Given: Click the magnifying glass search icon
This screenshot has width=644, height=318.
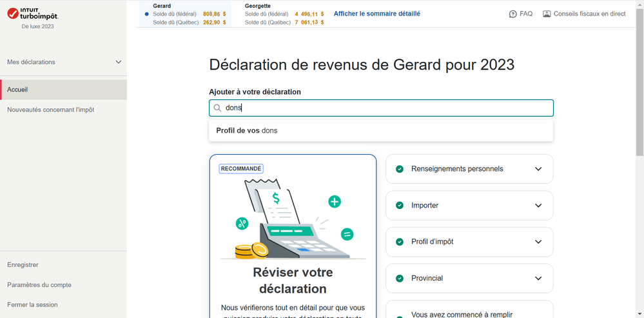Looking at the screenshot, I should pyautogui.click(x=218, y=108).
